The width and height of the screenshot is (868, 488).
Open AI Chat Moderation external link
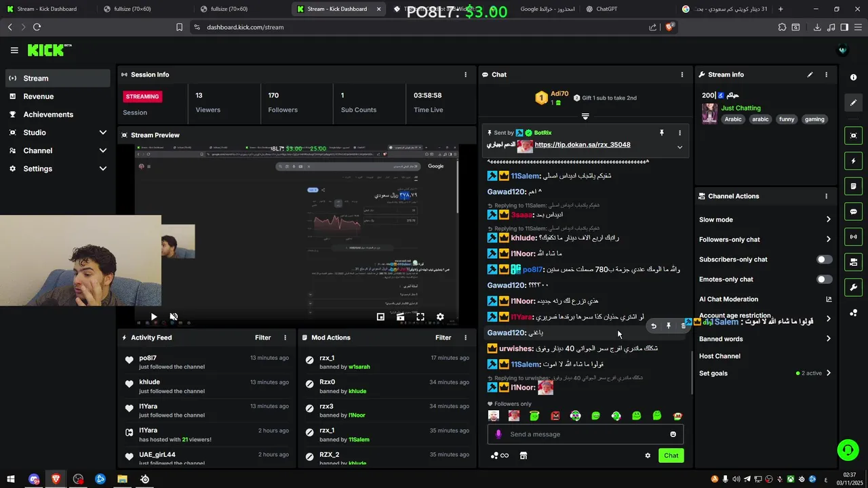click(x=828, y=299)
